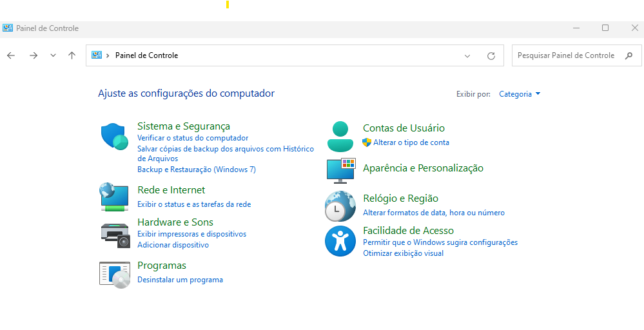The height and width of the screenshot is (330, 644).
Task: Open the Facilidade de Acesso icon
Action: [340, 241]
